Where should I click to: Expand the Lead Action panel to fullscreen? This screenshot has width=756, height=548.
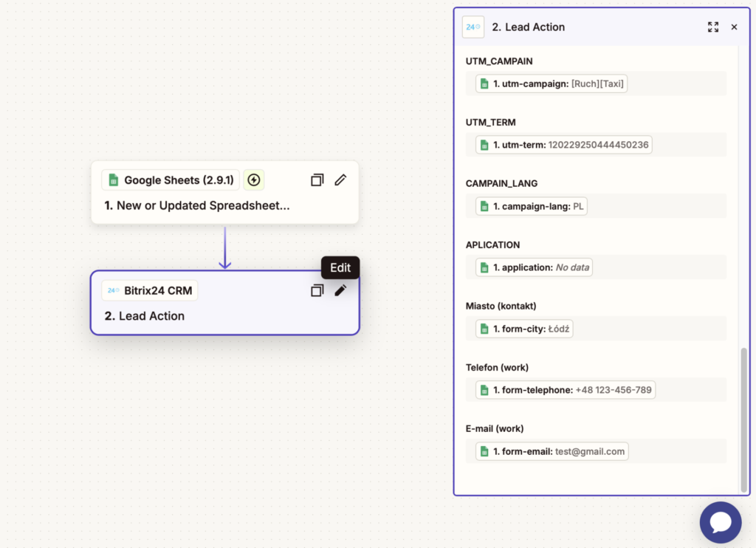coord(712,27)
